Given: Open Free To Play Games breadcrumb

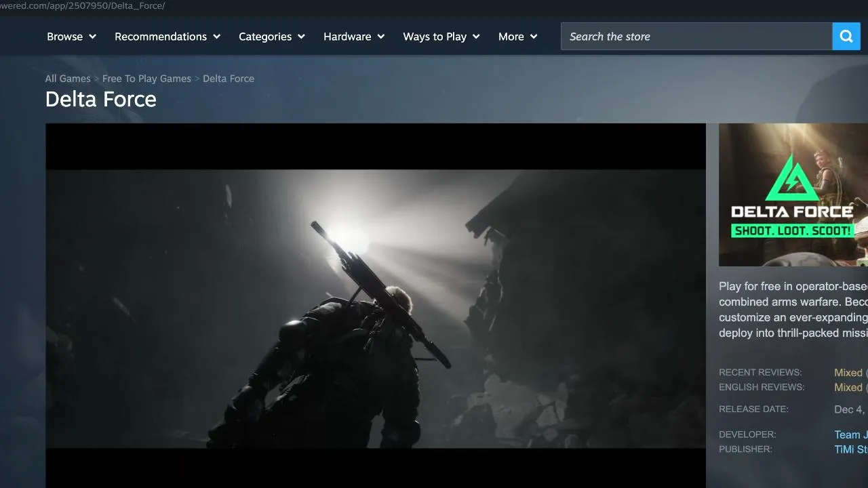Looking at the screenshot, I should 146,79.
